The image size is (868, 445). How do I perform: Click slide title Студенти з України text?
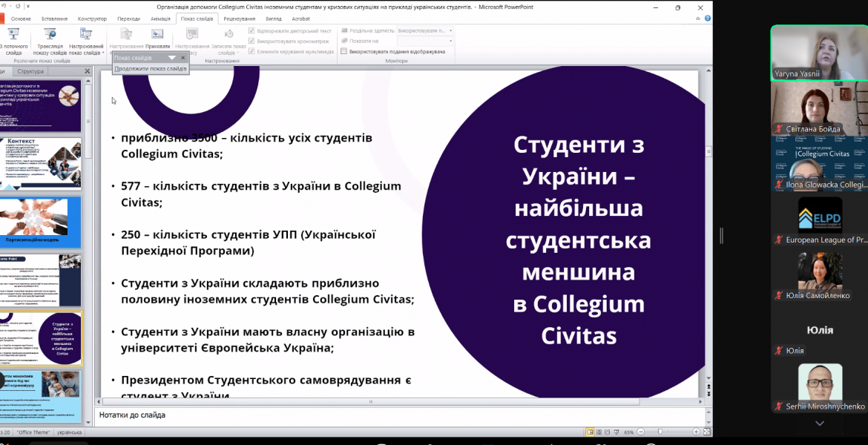pyautogui.click(x=579, y=240)
